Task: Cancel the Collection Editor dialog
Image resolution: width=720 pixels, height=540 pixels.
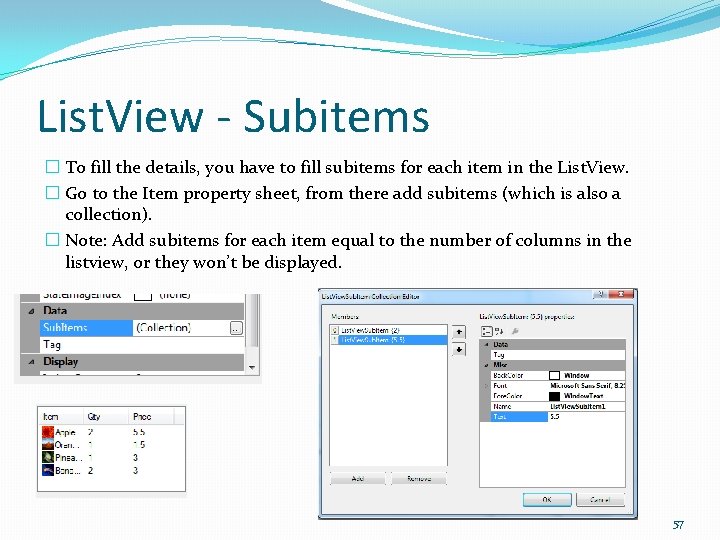Action: (x=600, y=500)
